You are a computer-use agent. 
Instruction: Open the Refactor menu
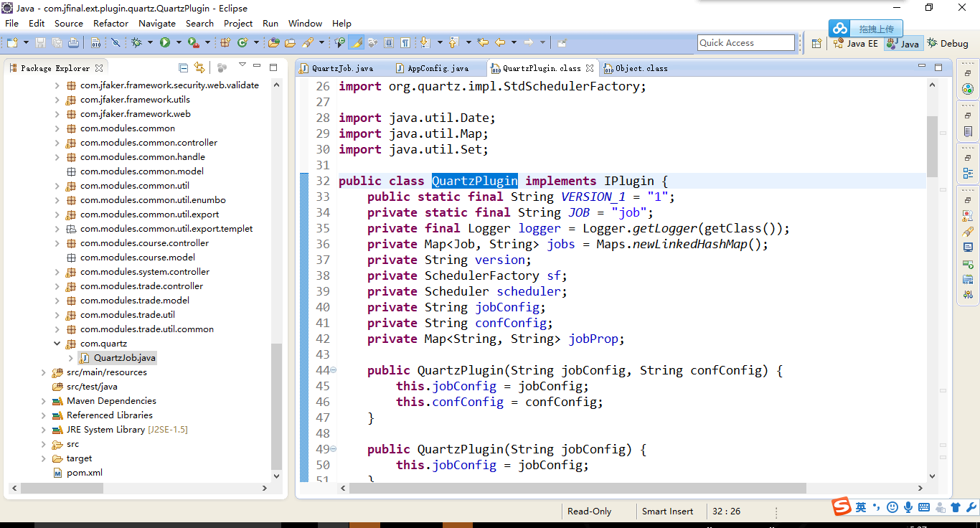110,23
